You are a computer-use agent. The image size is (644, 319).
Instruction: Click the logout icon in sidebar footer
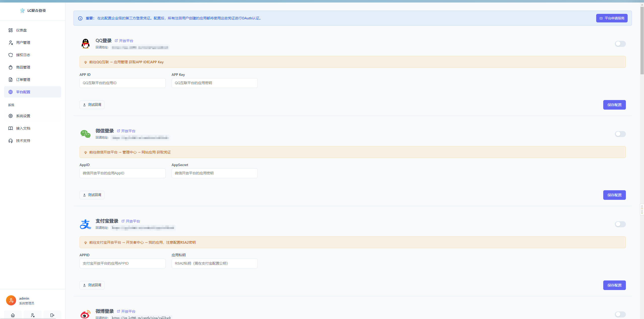click(52, 315)
